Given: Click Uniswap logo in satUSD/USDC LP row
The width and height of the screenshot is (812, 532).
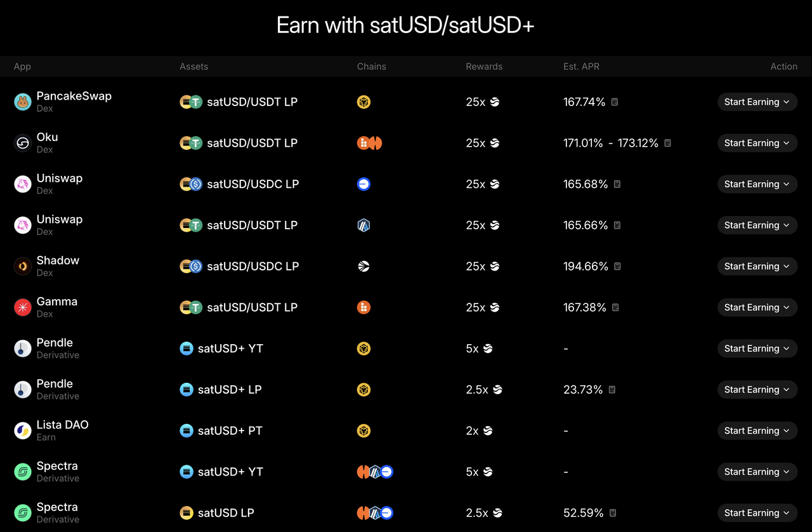Looking at the screenshot, I should [x=23, y=184].
